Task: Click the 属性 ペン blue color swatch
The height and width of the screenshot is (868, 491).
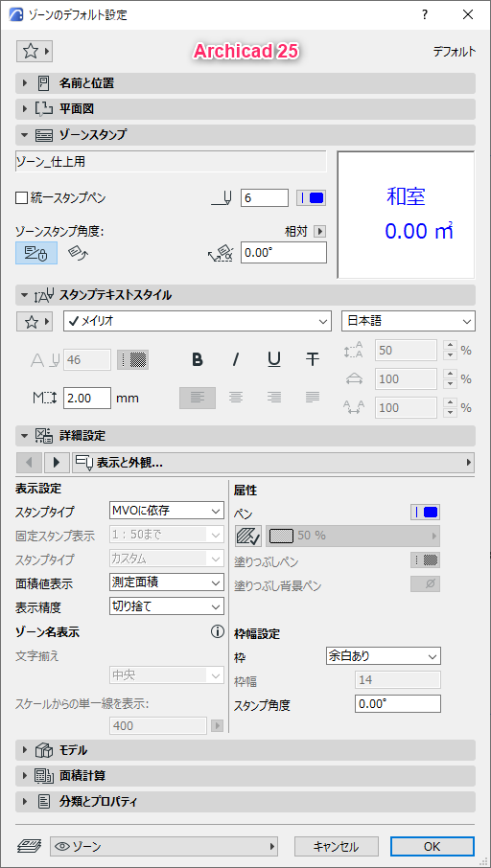Action: pyautogui.click(x=425, y=513)
